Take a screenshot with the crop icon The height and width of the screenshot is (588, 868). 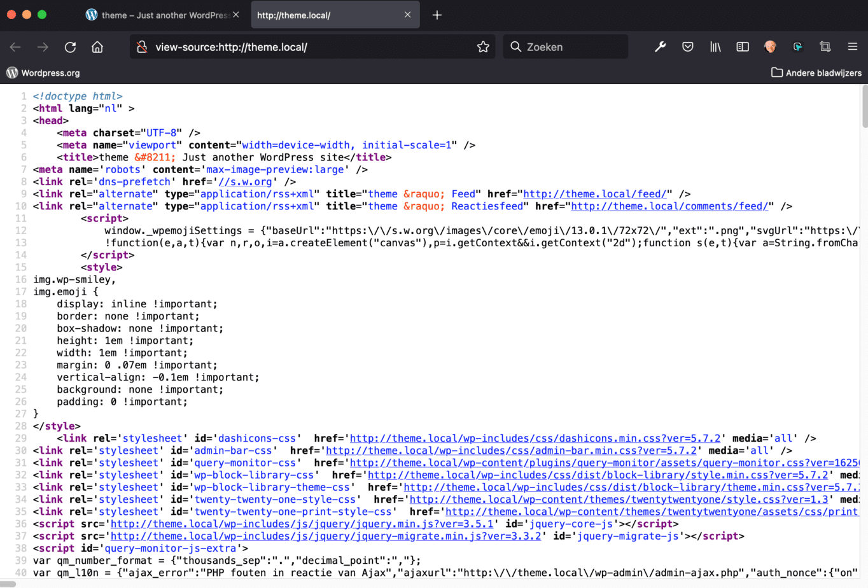point(825,46)
